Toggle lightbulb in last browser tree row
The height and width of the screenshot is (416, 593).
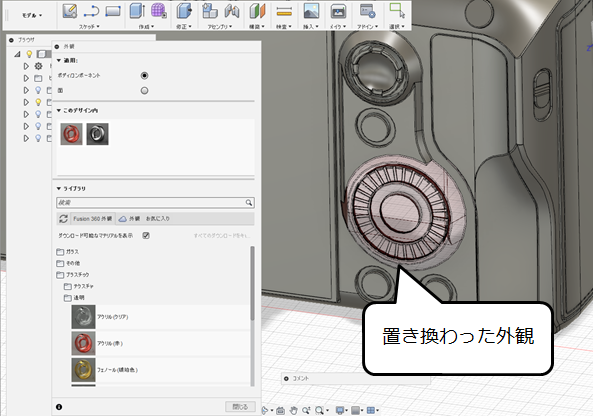click(38, 138)
